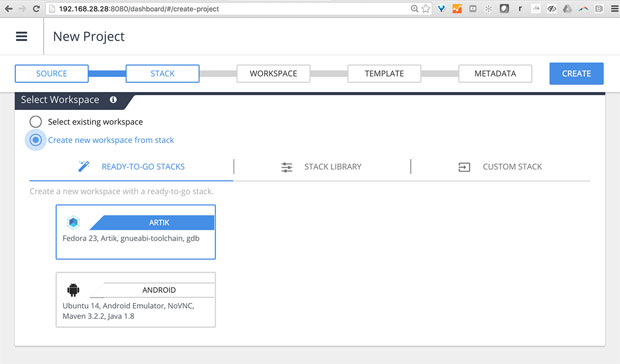Screen dimensions: 620x364
Task: Click the Google Drive extension icon
Action: (567, 9)
